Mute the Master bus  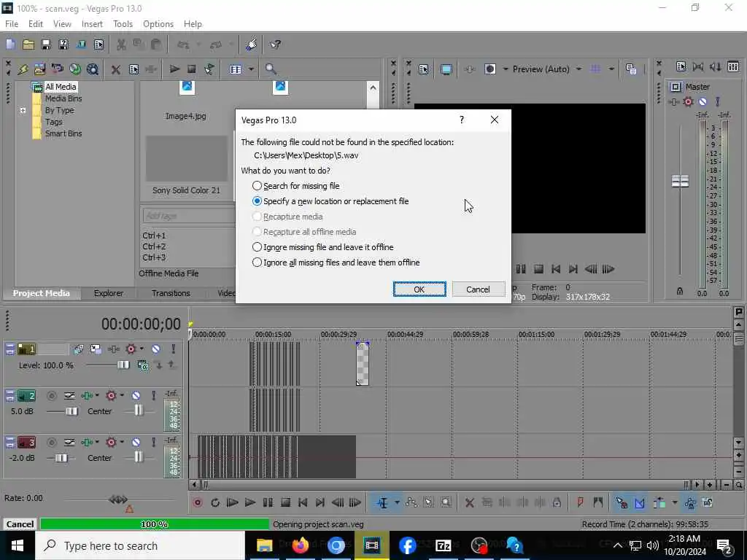click(x=703, y=101)
